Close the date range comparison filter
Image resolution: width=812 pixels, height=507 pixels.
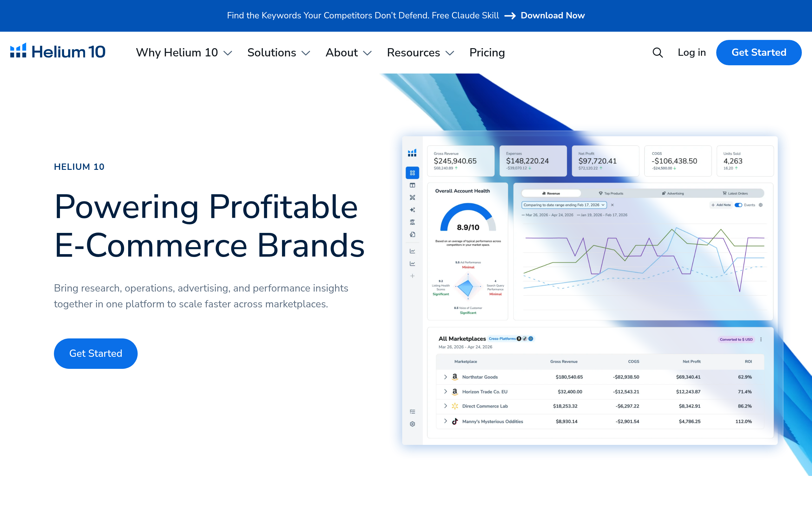[612, 205]
